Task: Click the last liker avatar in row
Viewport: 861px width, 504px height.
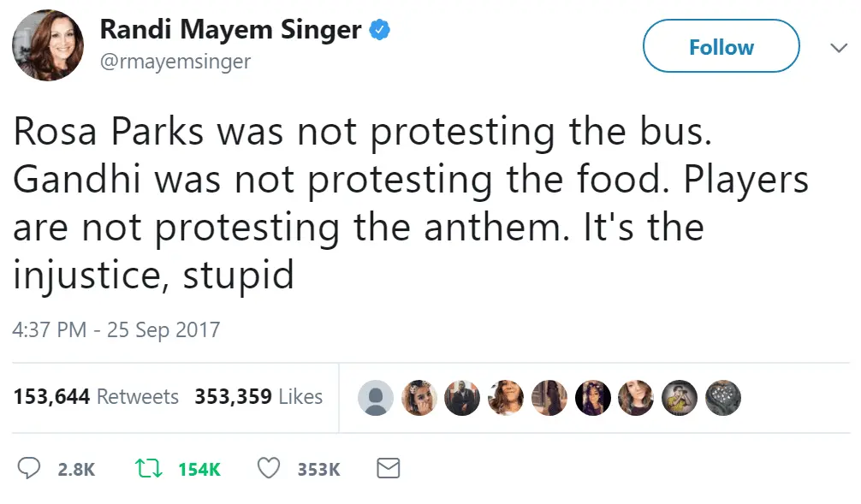Action: click(723, 398)
